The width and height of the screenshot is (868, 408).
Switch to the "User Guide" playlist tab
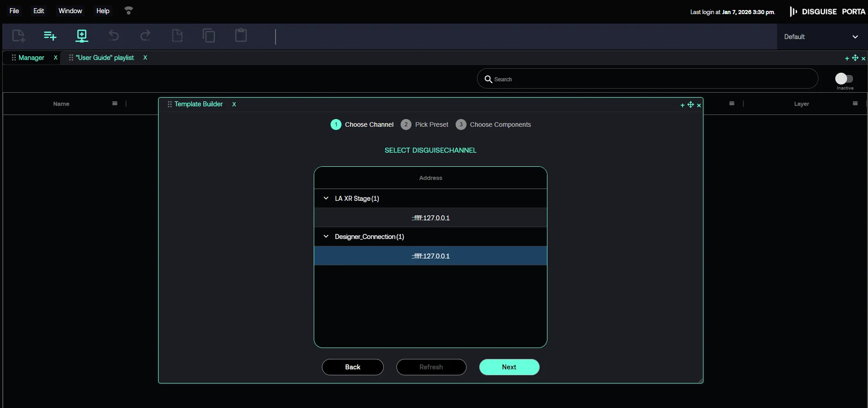coord(105,58)
